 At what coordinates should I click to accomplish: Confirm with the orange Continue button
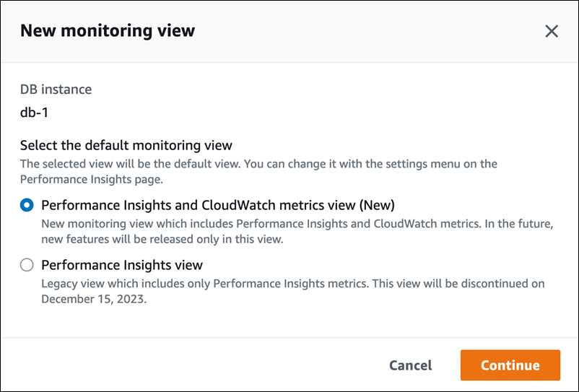pos(510,365)
